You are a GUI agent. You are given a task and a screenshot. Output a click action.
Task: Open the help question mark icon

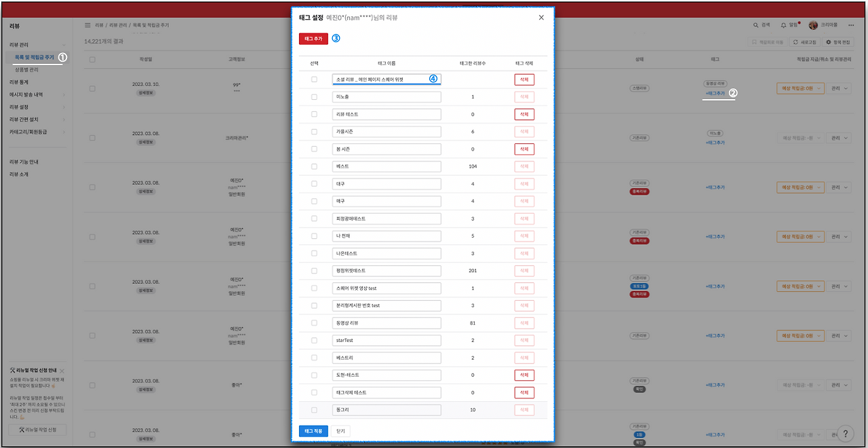[x=845, y=433]
